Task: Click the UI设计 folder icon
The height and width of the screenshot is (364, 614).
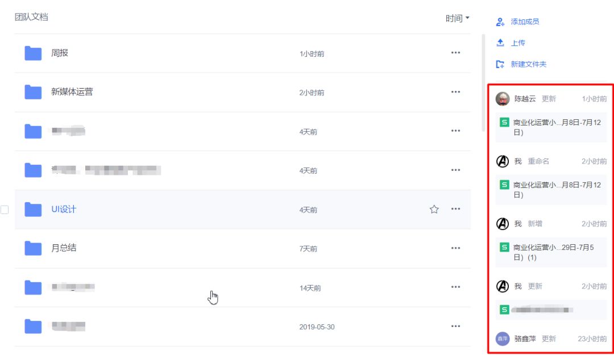Action: tap(32, 209)
